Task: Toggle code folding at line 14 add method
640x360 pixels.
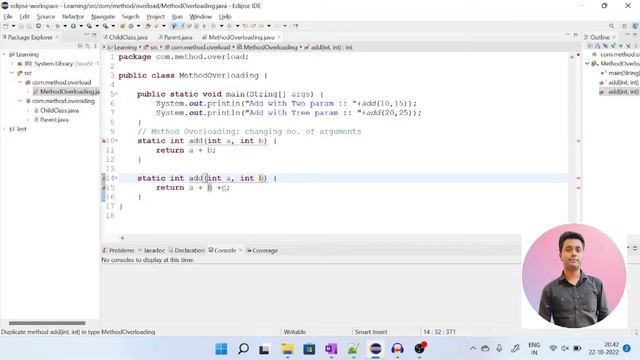Action: (x=116, y=178)
